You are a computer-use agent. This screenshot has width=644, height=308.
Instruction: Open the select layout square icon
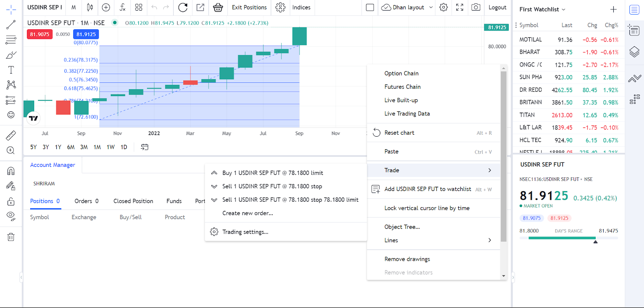click(x=370, y=7)
